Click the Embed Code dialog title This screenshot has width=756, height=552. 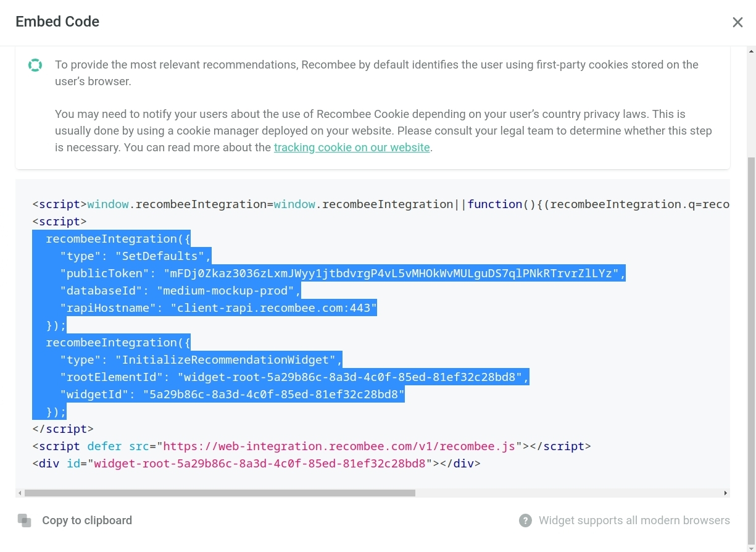tap(57, 22)
